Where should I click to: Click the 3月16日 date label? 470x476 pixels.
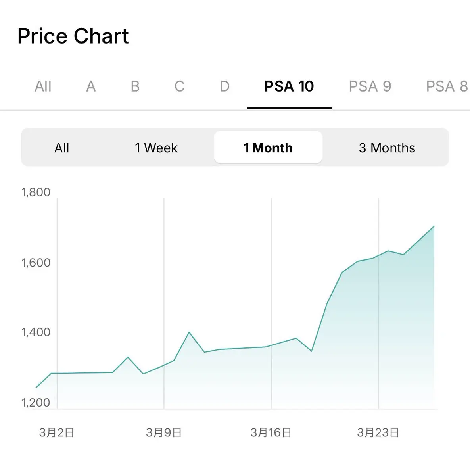tap(271, 432)
